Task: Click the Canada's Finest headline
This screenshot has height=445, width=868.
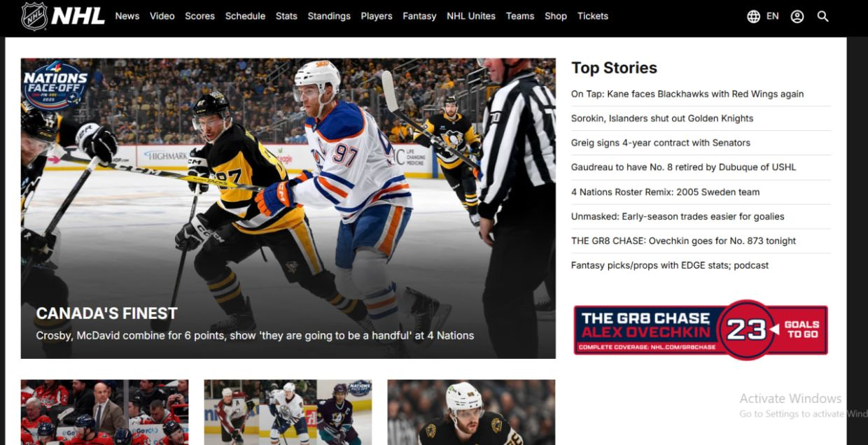Action: (106, 313)
